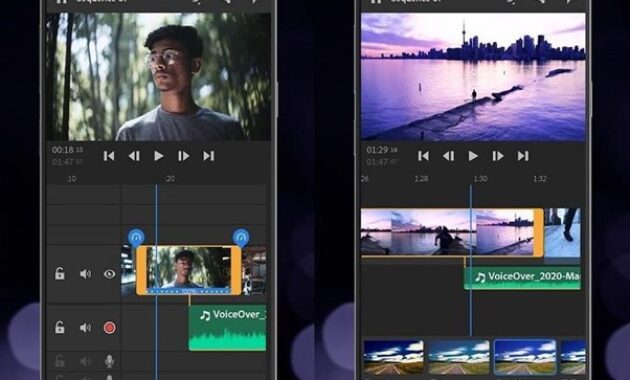
Task: Select the right transition handle above clip
Action: tap(241, 237)
